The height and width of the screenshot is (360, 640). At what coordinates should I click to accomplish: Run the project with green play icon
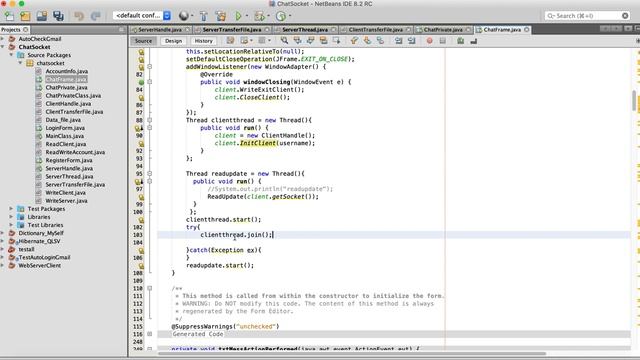pyautogui.click(x=238, y=16)
